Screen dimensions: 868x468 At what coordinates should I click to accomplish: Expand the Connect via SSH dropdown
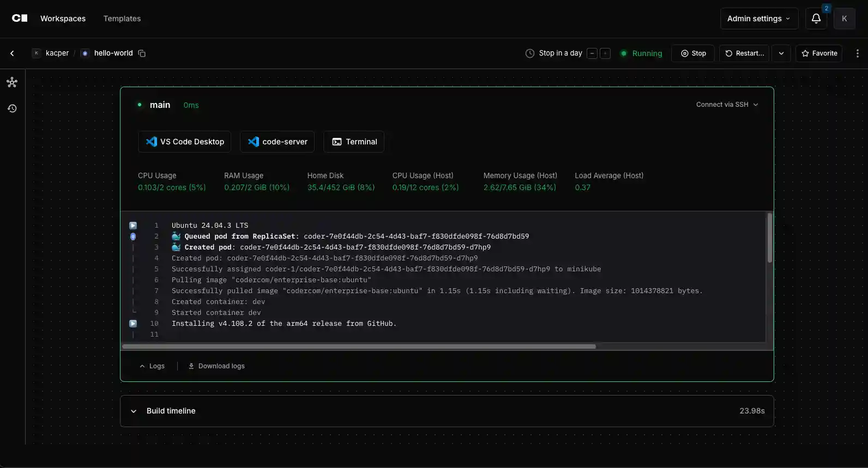pyautogui.click(x=727, y=105)
